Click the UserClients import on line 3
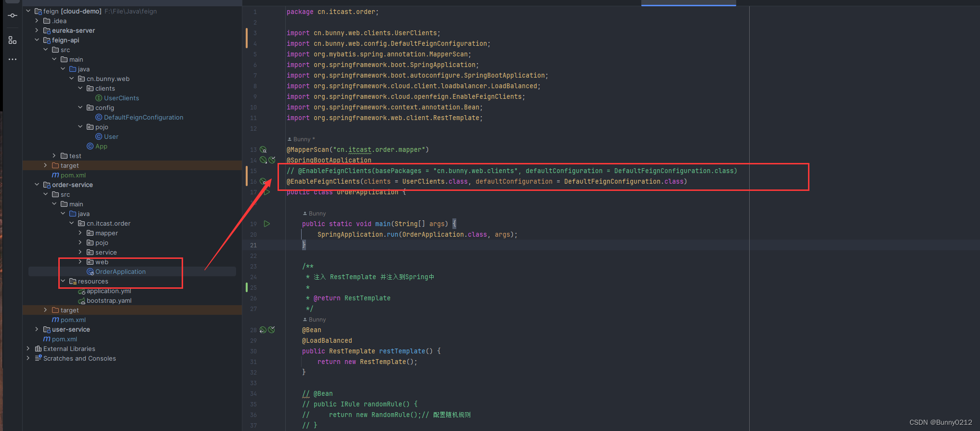 click(x=364, y=33)
